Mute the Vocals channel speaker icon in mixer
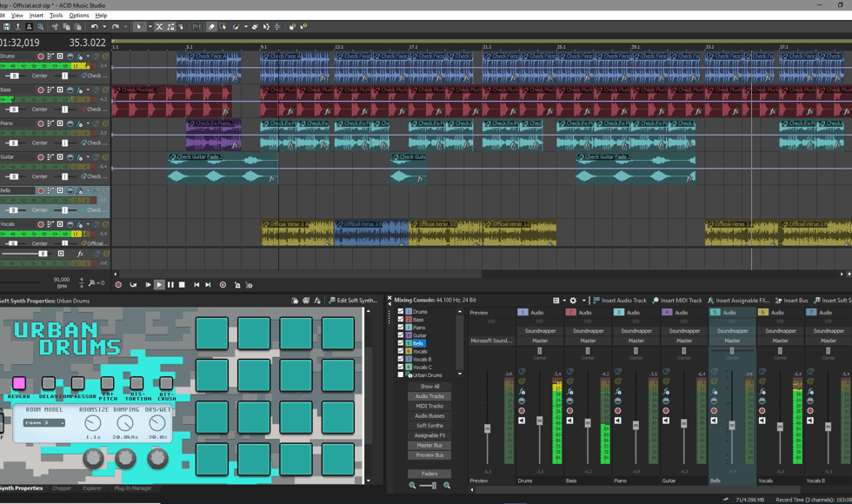 tap(762, 421)
